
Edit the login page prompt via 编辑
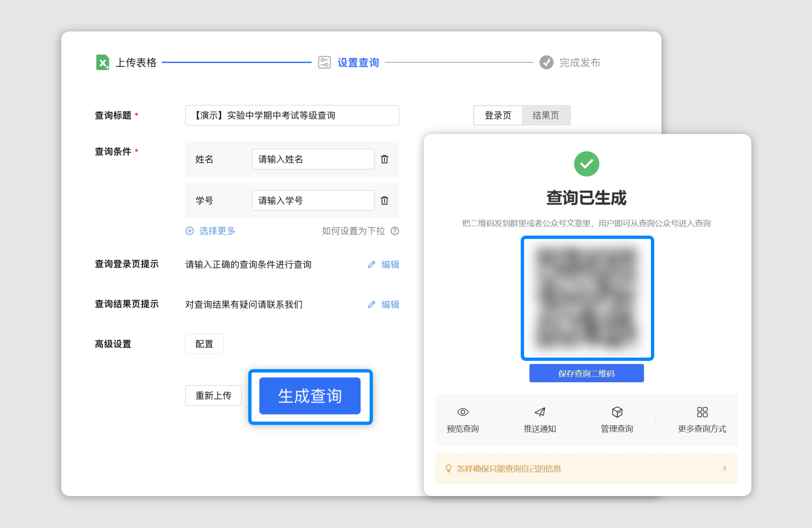click(390, 265)
